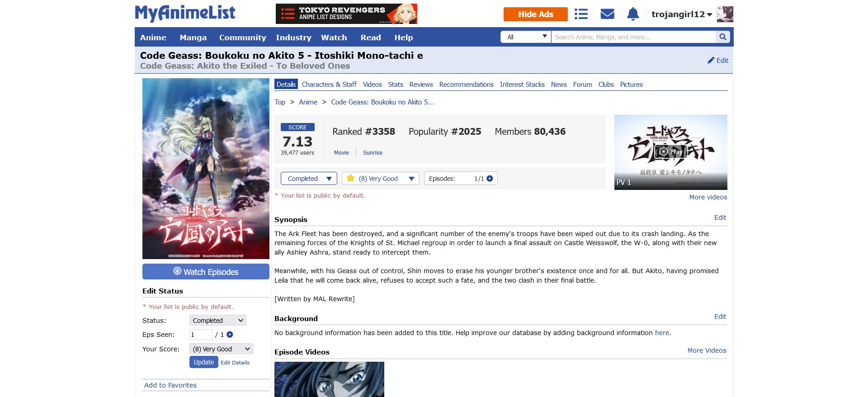This screenshot has width=868, height=397.
Task: Switch to the Characters & Staff tab
Action: tap(329, 85)
